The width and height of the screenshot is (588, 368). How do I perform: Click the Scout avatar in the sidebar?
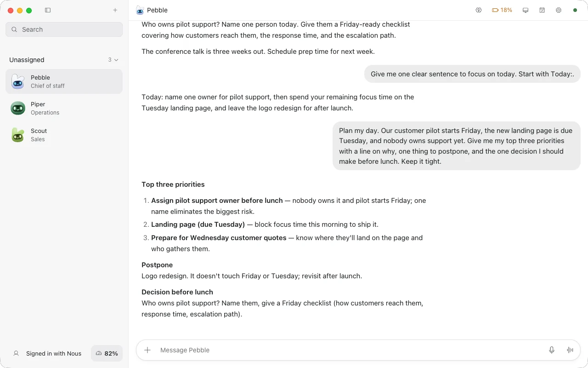pos(18,135)
